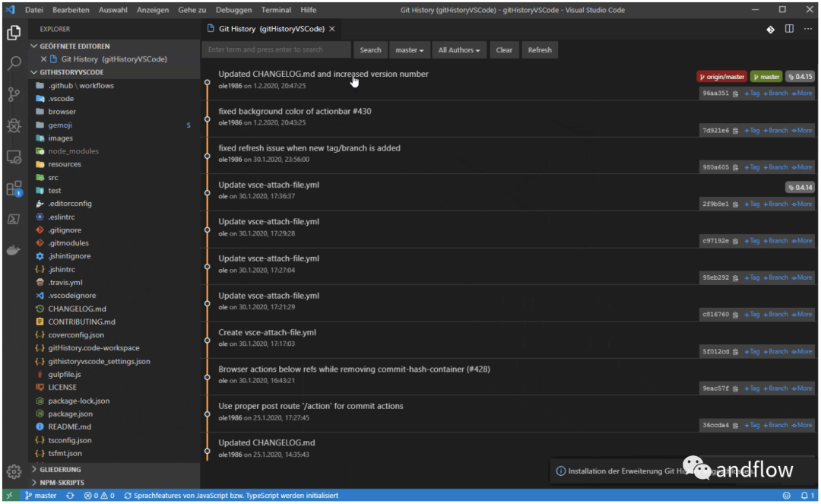Screen dimensions: 821x504
Task: Open the Terminal menu
Action: pyautogui.click(x=276, y=10)
